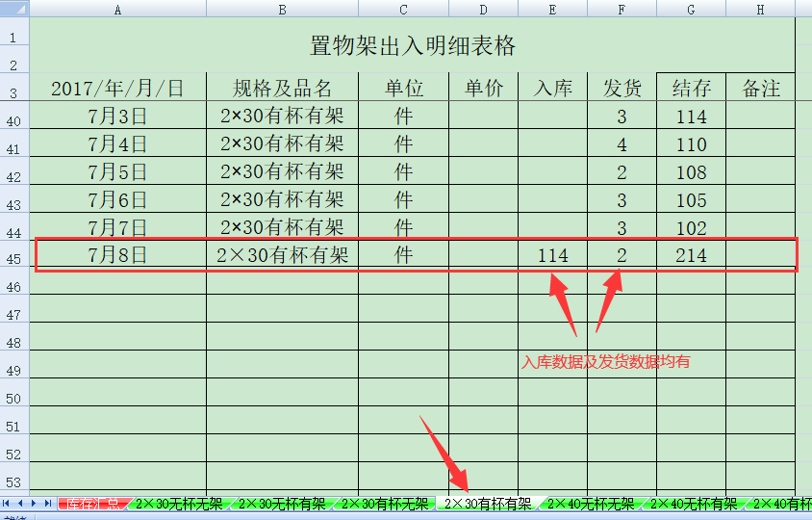
Task: Go to next sheet tab arrow
Action: tap(34, 503)
